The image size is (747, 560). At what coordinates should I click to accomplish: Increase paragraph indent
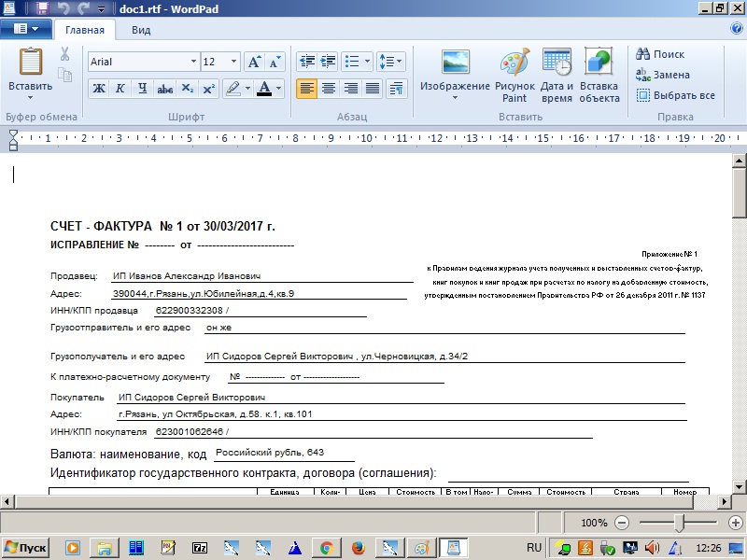(328, 62)
